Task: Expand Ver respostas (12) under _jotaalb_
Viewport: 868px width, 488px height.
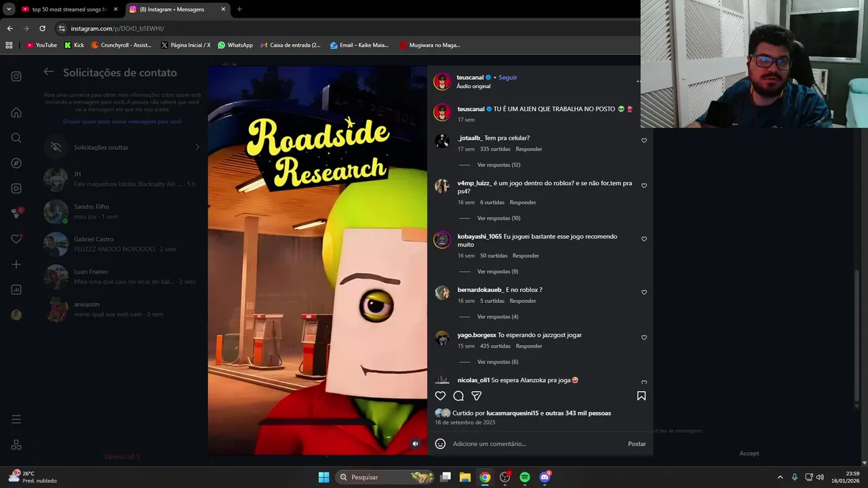Action: click(498, 165)
